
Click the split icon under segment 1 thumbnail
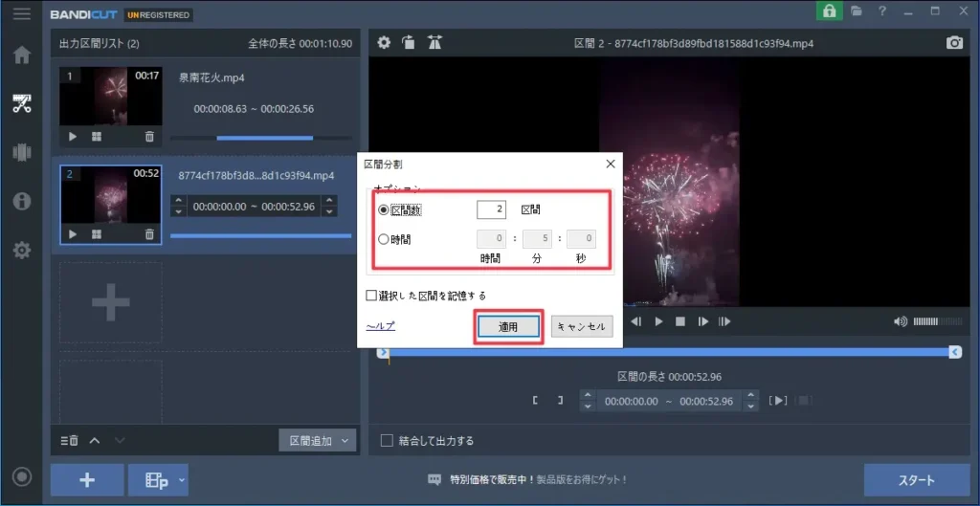coord(97,136)
